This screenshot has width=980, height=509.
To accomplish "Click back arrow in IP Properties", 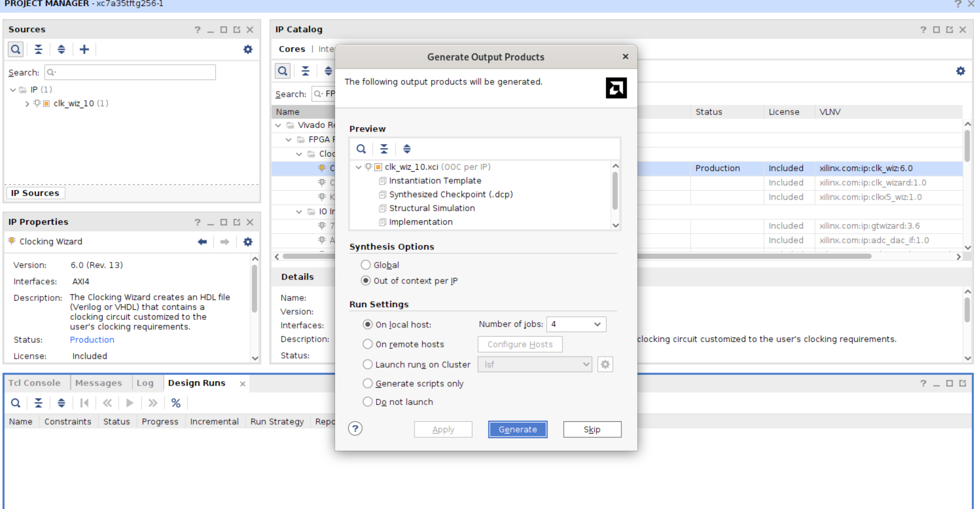I will click(202, 242).
